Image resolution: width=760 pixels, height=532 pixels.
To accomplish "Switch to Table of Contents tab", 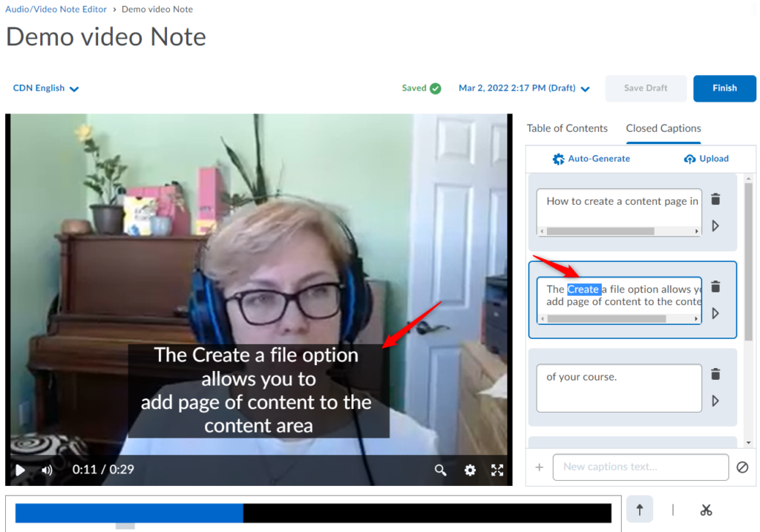I will point(567,128).
